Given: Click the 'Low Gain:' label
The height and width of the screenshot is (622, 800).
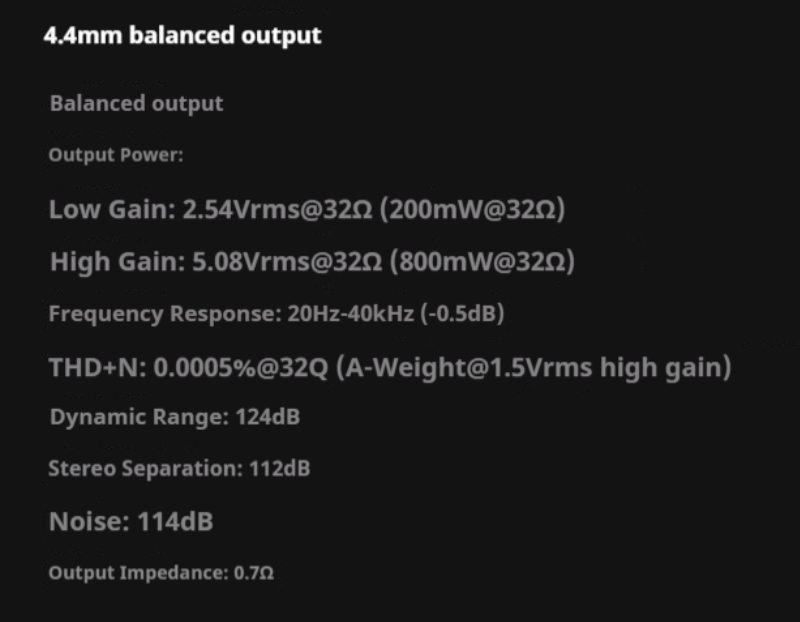Looking at the screenshot, I should [x=112, y=211].
